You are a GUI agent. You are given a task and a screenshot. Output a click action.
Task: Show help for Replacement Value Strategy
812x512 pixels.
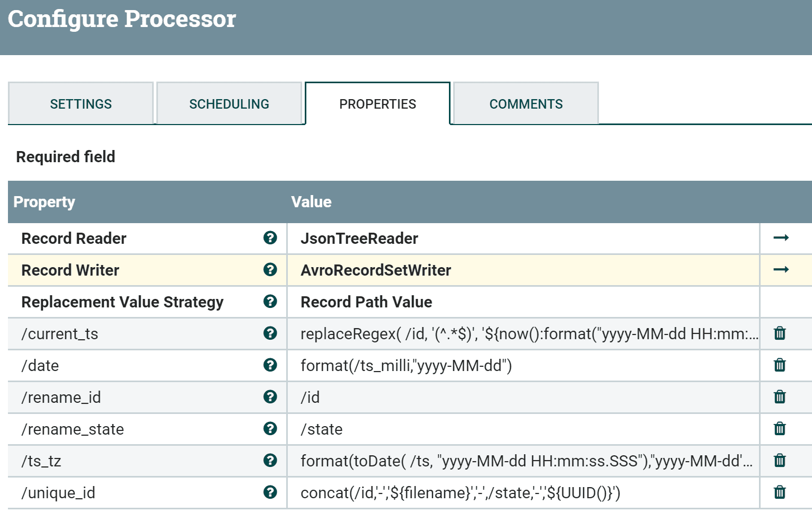[270, 302]
